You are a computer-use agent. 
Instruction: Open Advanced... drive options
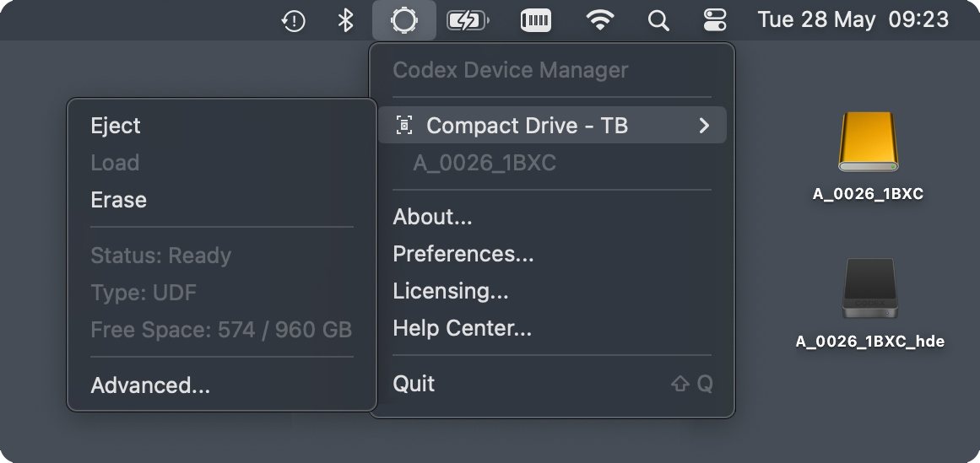(x=150, y=385)
